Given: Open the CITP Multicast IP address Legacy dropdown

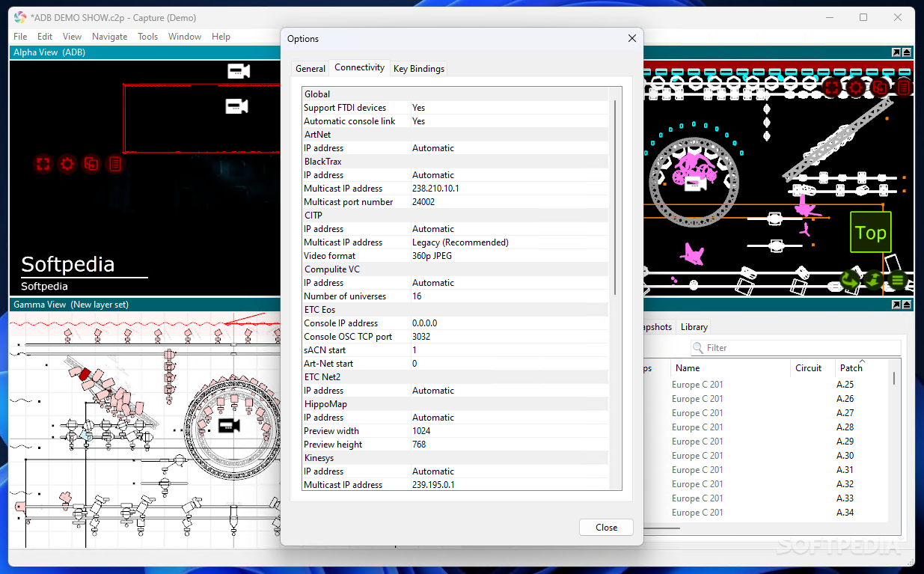Looking at the screenshot, I should click(510, 242).
